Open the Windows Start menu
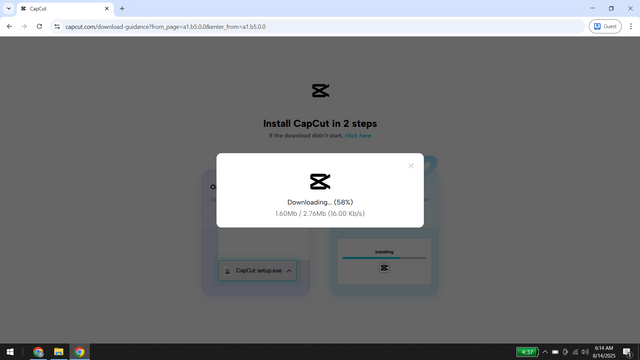Image resolution: width=640 pixels, height=360 pixels. (10, 352)
